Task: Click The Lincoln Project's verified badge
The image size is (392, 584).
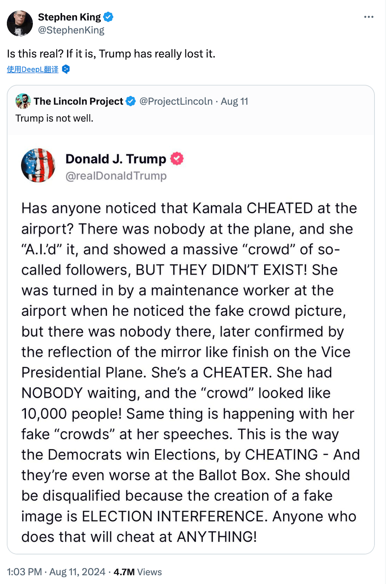Action: (x=131, y=101)
